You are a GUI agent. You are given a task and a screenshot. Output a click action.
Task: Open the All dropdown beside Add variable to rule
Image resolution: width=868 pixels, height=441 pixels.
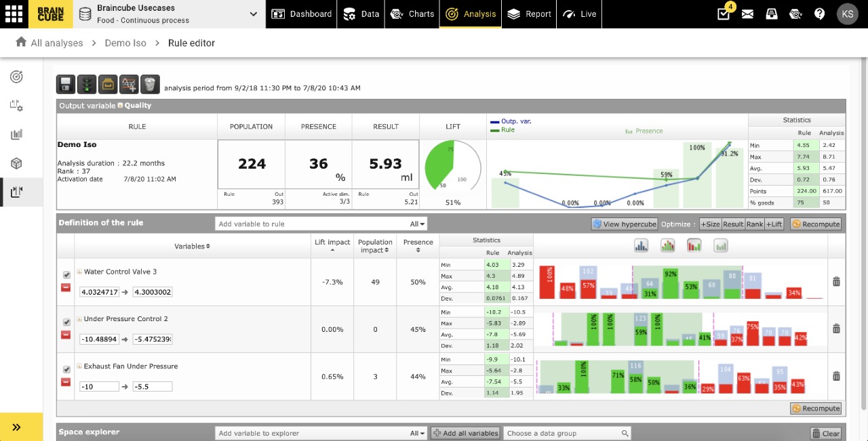(x=418, y=224)
